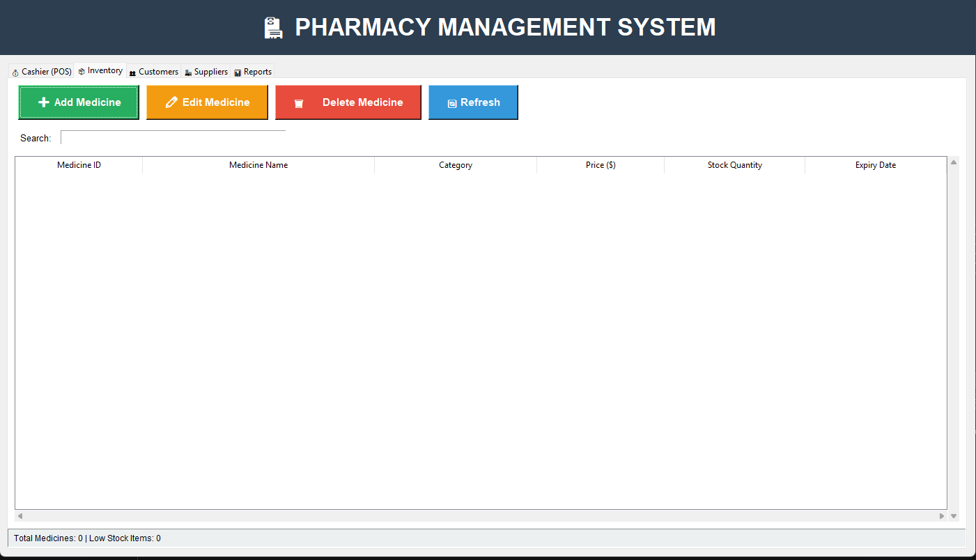Click the plus icon on Add Medicine

[42, 102]
